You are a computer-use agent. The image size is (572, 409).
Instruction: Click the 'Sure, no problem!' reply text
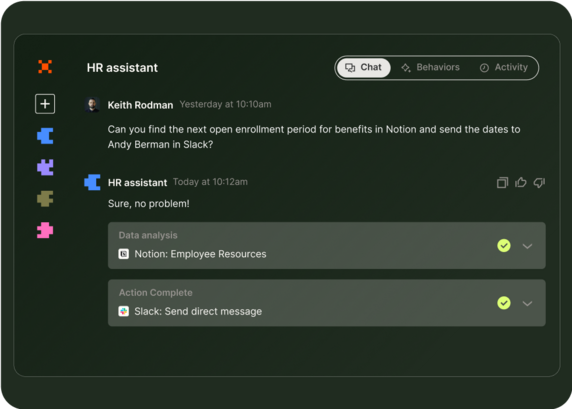click(148, 204)
